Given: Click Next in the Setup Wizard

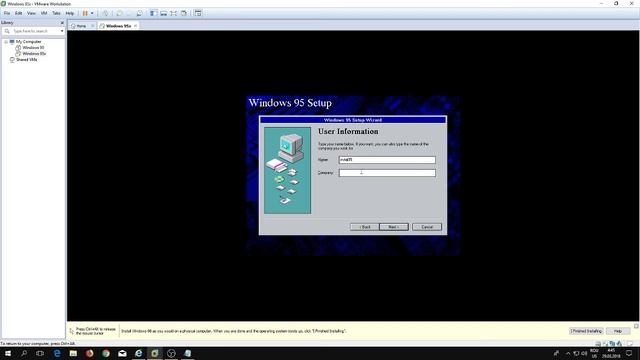Looking at the screenshot, I should tap(393, 227).
